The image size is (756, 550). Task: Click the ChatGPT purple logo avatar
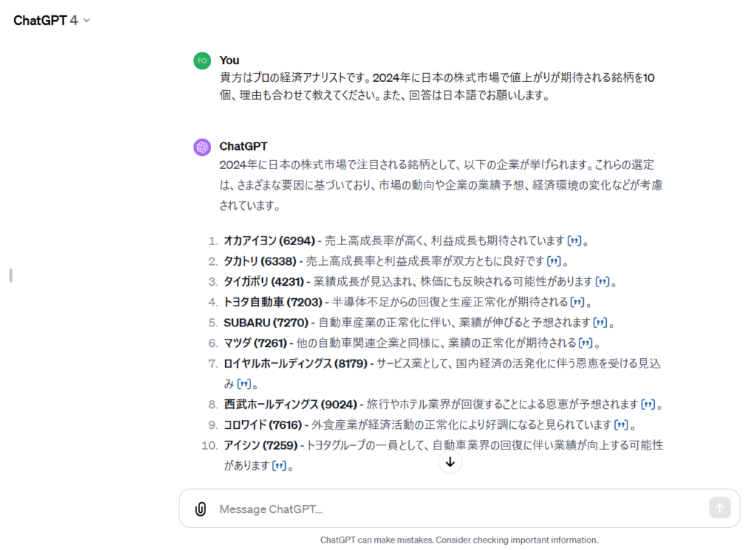(202, 147)
